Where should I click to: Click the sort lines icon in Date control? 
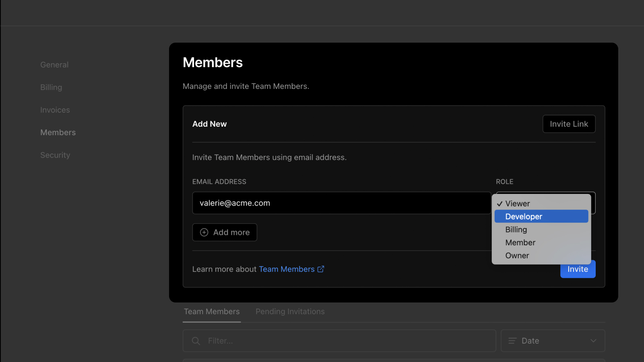coord(512,341)
